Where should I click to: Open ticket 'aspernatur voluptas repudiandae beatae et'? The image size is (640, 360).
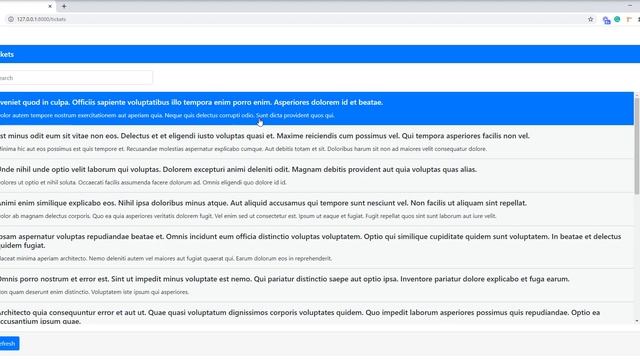[317, 247]
